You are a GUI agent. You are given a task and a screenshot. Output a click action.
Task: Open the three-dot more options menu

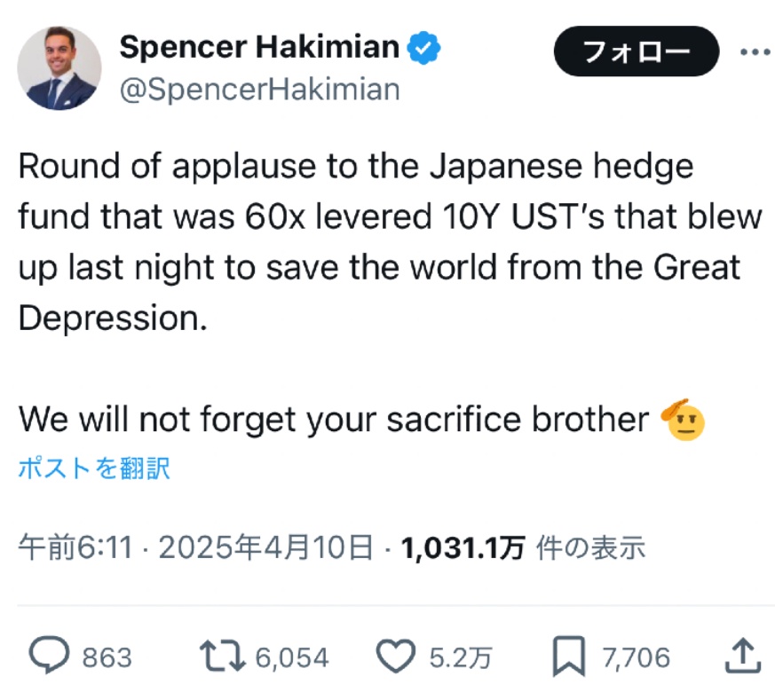coord(755,51)
